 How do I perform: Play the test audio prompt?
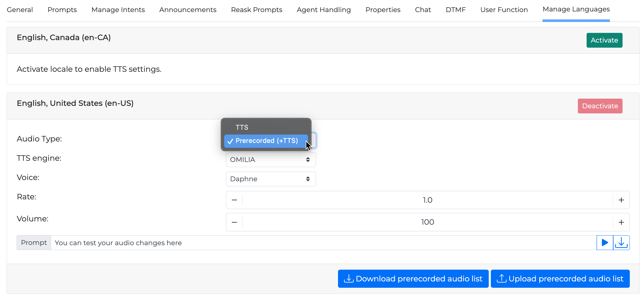(605, 243)
